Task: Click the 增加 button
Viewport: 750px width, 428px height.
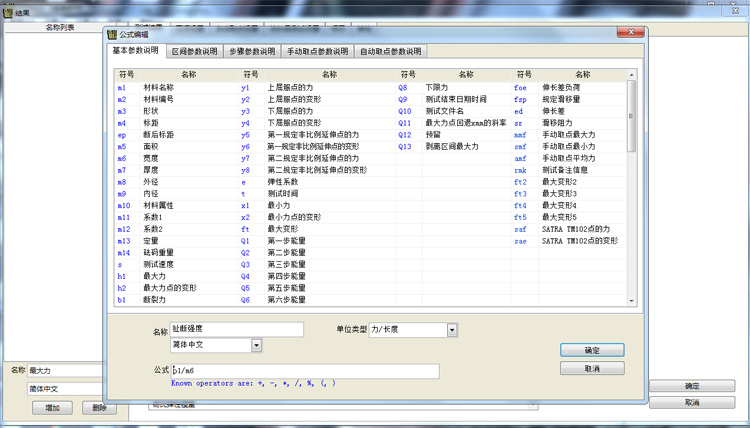Action: point(52,407)
